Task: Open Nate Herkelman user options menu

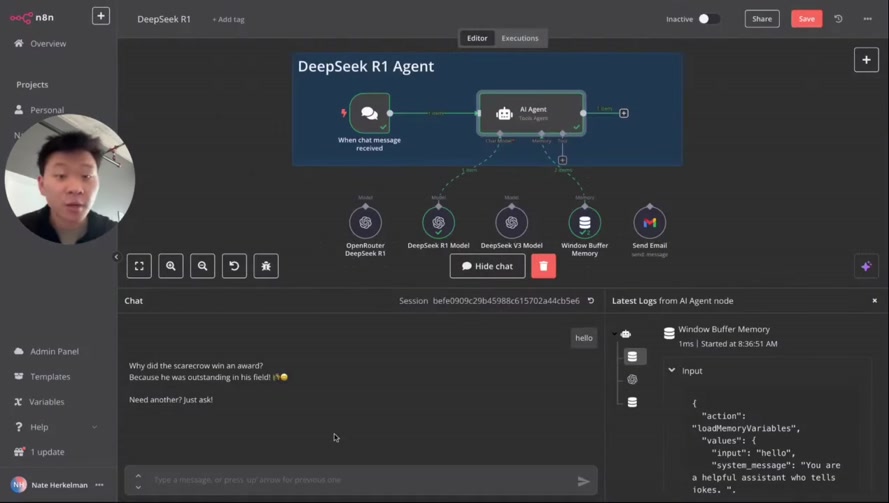Action: tap(100, 484)
